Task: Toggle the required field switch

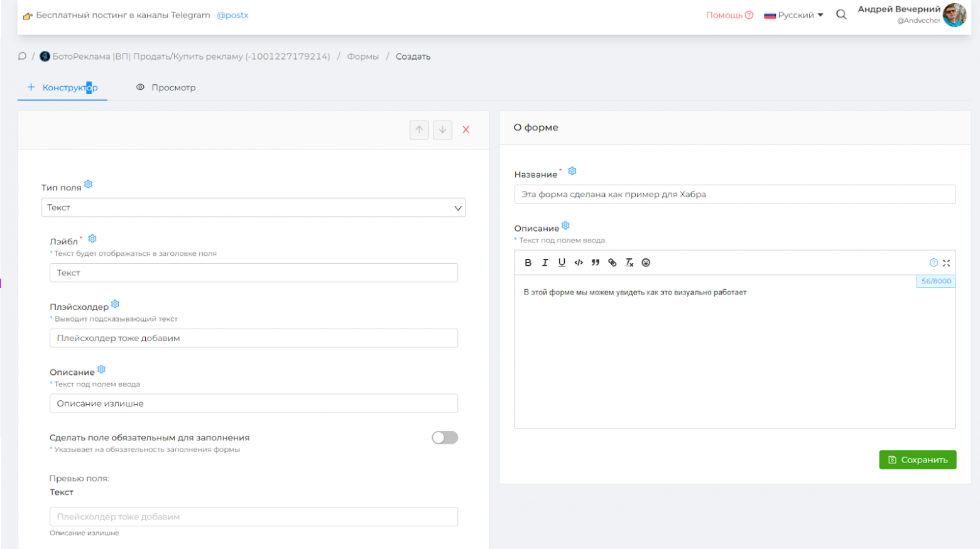Action: point(445,438)
